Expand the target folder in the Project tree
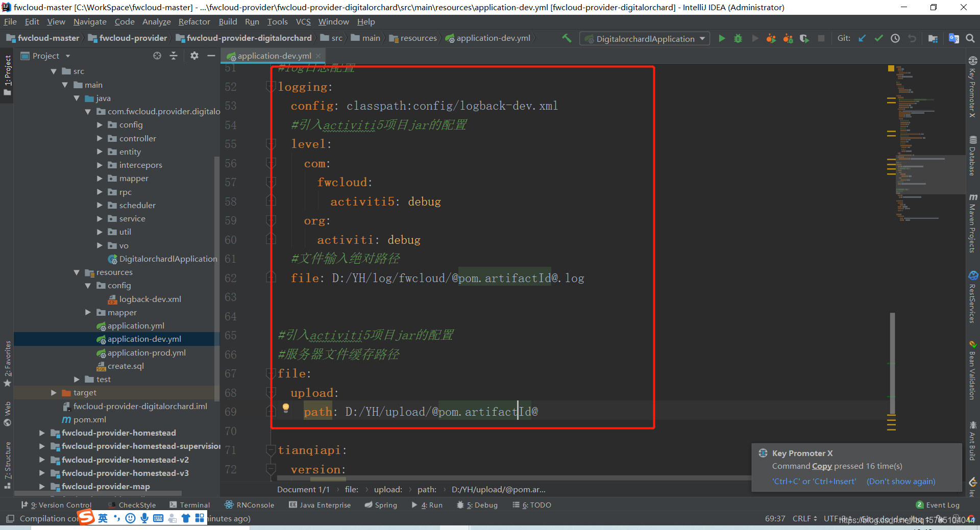Image resolution: width=980 pixels, height=530 pixels. click(x=54, y=392)
